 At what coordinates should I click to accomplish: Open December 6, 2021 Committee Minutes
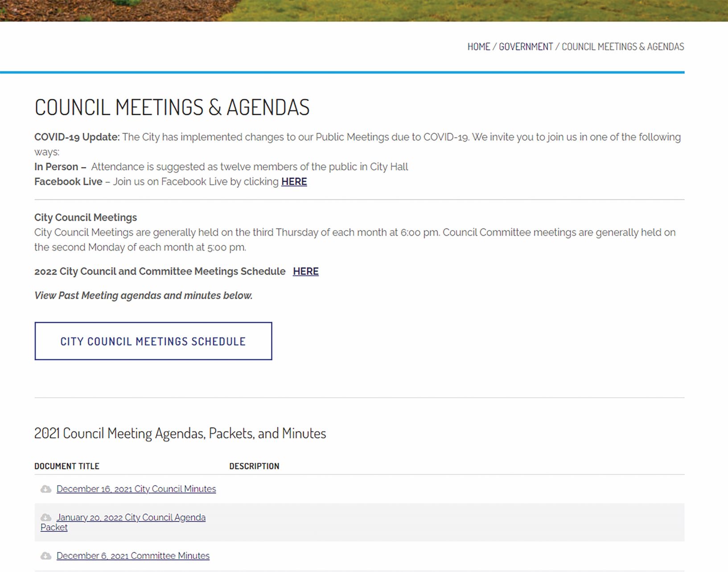[133, 556]
